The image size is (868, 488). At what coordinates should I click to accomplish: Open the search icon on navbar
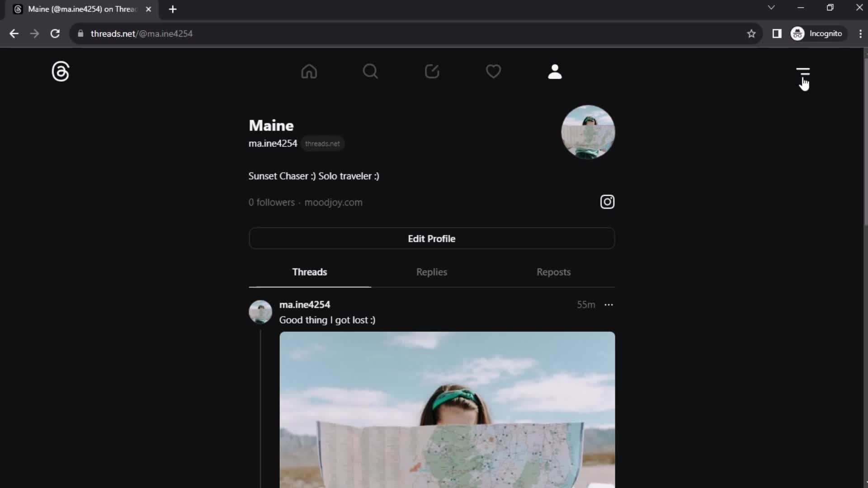(371, 71)
